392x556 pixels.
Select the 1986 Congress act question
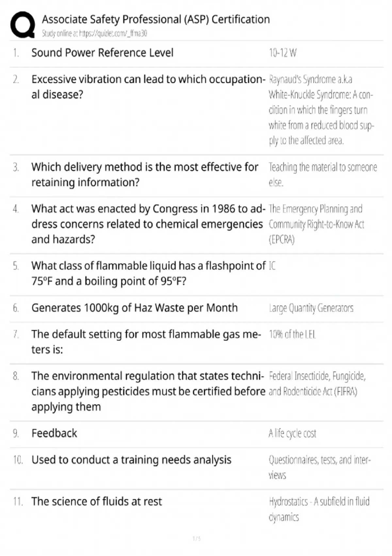click(148, 224)
